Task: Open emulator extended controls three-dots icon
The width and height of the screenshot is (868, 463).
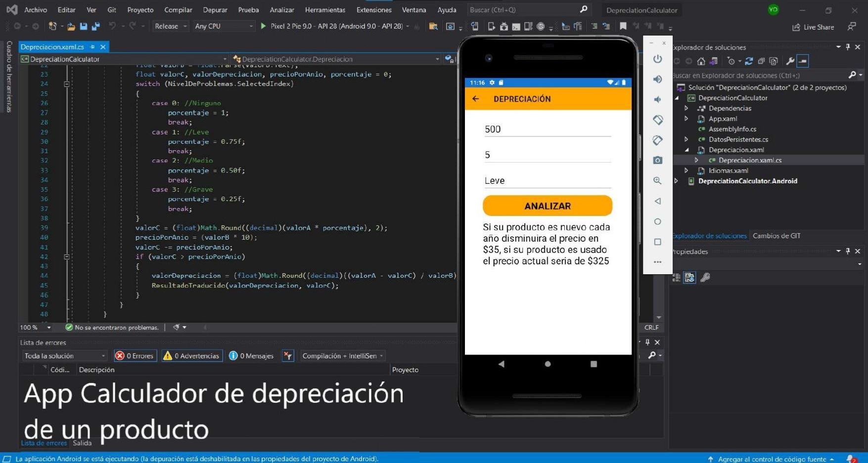Action: [657, 262]
